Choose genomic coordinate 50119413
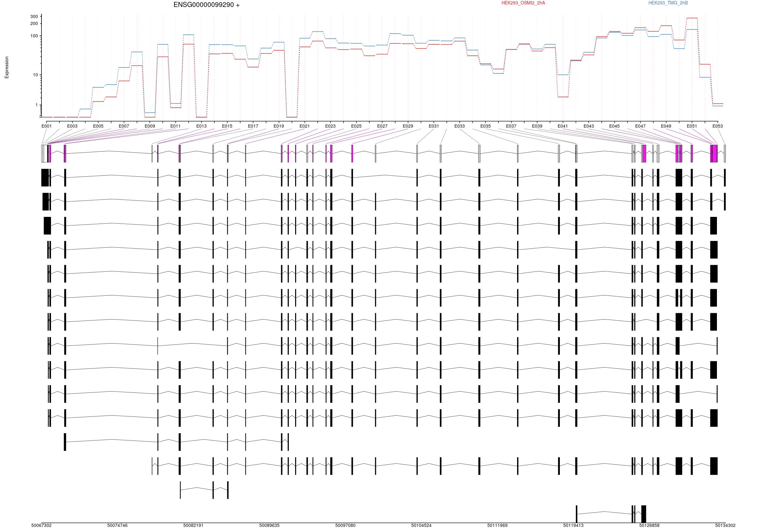This screenshot has height=532, width=760. click(x=573, y=525)
